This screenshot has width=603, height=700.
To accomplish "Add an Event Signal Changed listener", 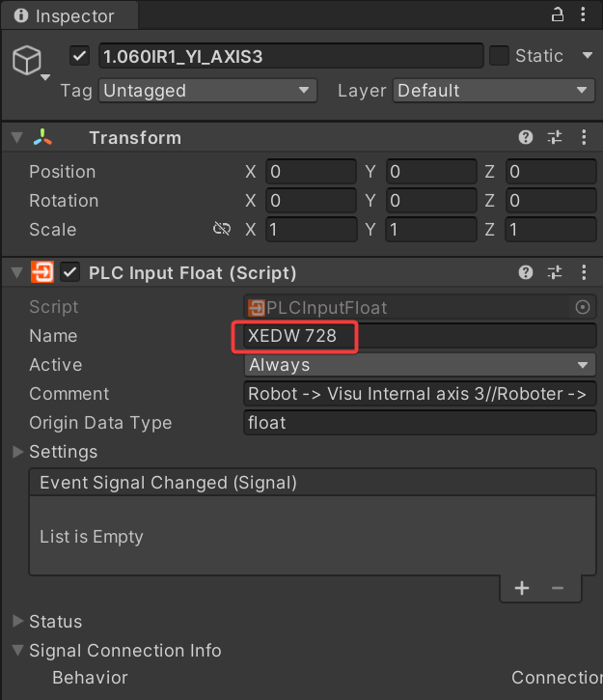I will (x=522, y=588).
